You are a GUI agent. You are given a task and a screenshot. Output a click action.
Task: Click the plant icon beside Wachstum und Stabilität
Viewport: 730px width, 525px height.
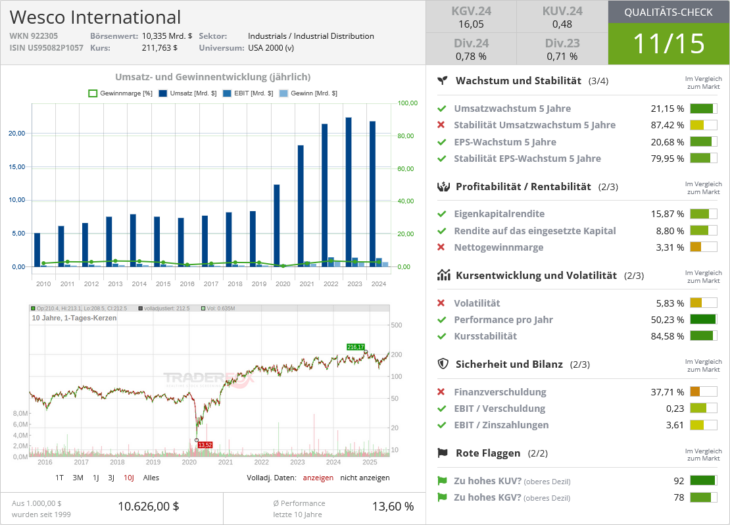(x=443, y=81)
